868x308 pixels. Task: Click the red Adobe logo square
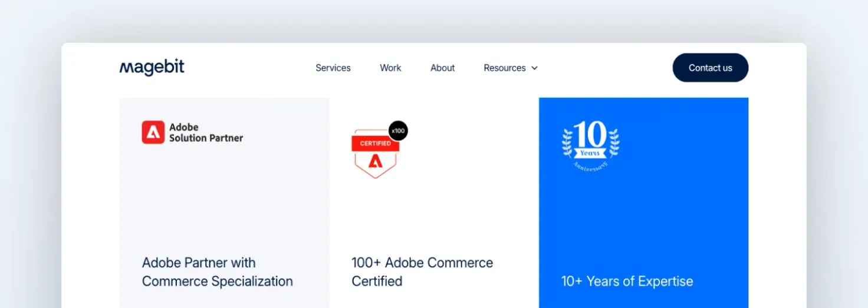(x=153, y=133)
